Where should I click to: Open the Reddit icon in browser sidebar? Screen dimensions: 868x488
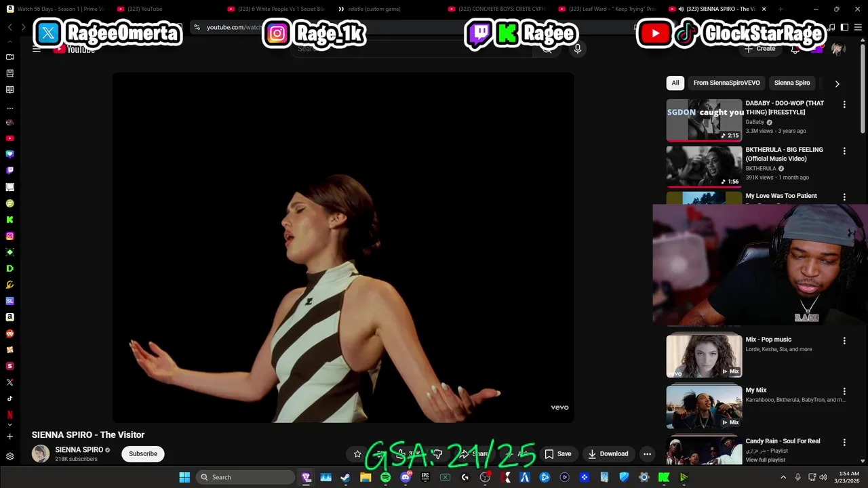tap(9, 333)
